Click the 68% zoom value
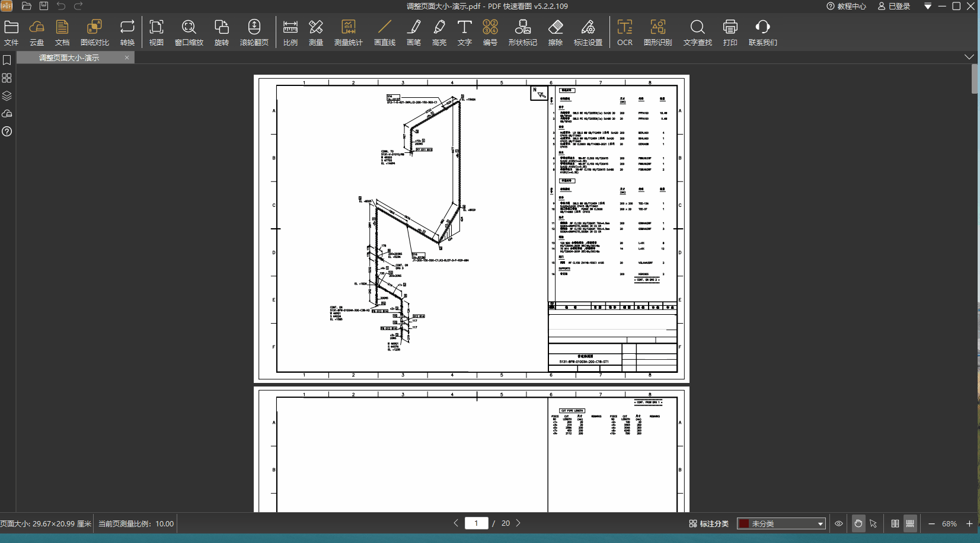This screenshot has width=980, height=543. (x=949, y=524)
